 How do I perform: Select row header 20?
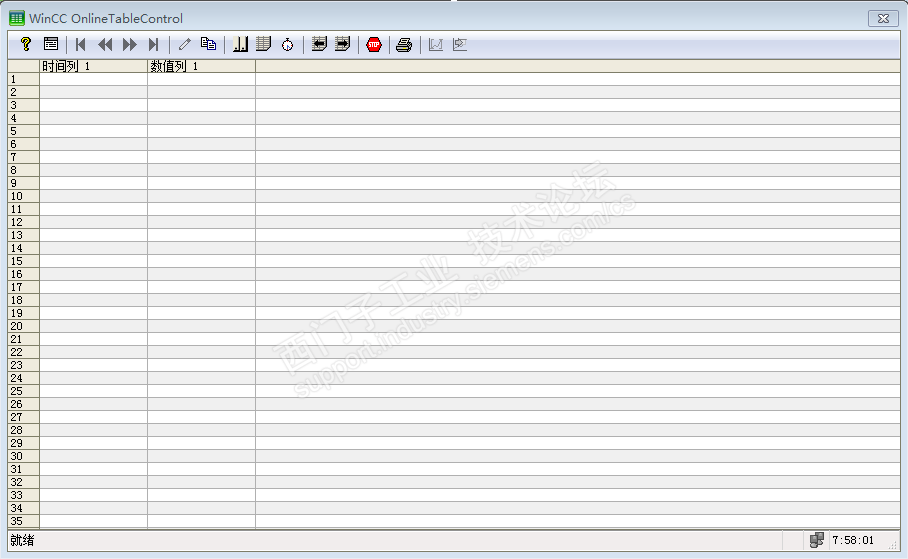click(24, 326)
